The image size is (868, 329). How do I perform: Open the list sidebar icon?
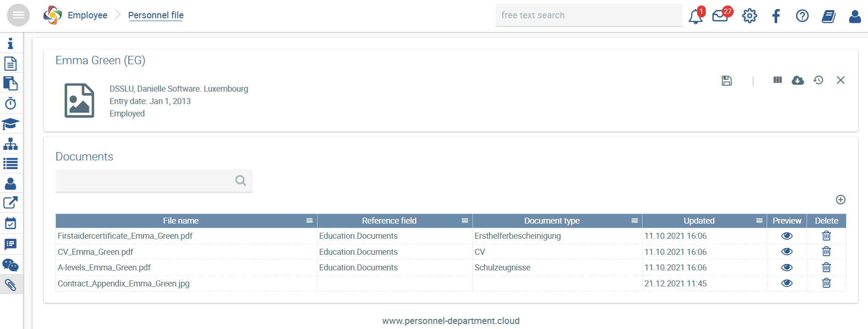pos(11,164)
